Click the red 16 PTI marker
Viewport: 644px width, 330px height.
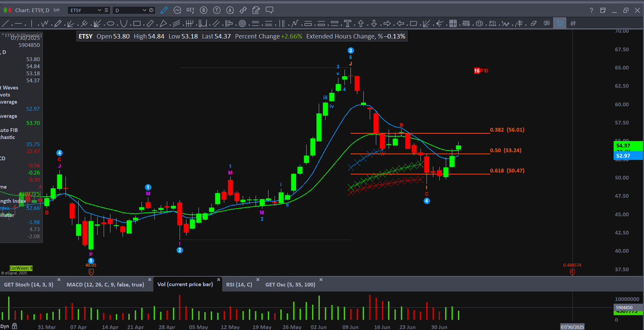[481, 71]
